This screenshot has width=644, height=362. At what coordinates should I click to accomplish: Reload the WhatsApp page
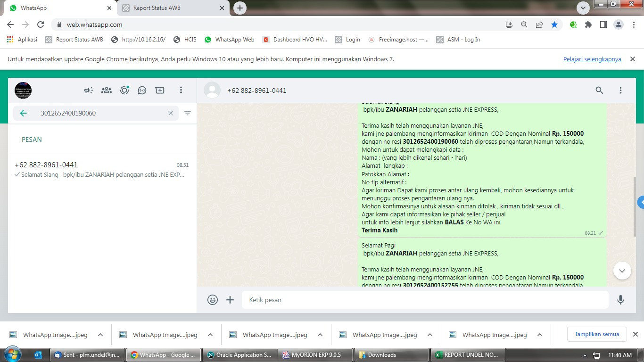[41, 25]
